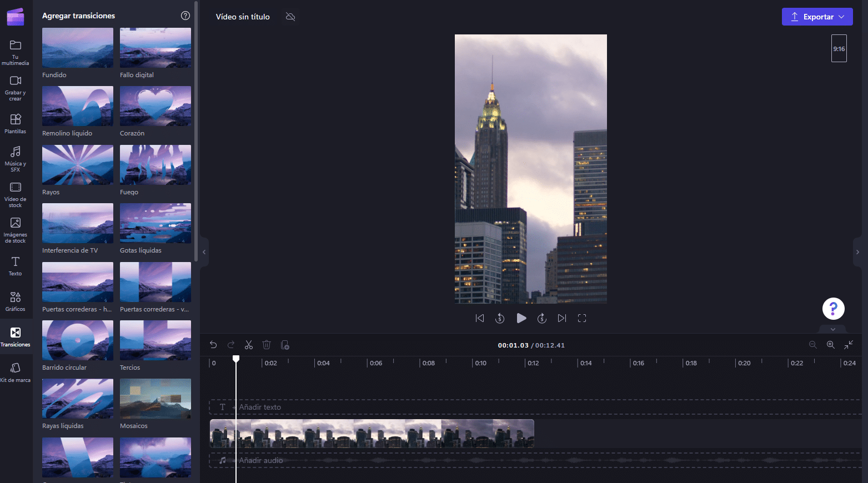Collapse the timeline with chevron below help
The width and height of the screenshot is (868, 483).
[833, 329]
